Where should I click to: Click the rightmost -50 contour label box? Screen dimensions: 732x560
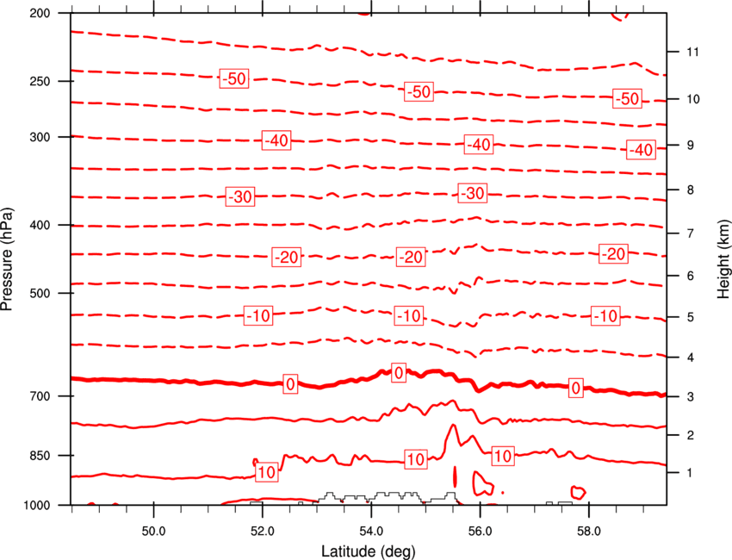[x=627, y=98]
